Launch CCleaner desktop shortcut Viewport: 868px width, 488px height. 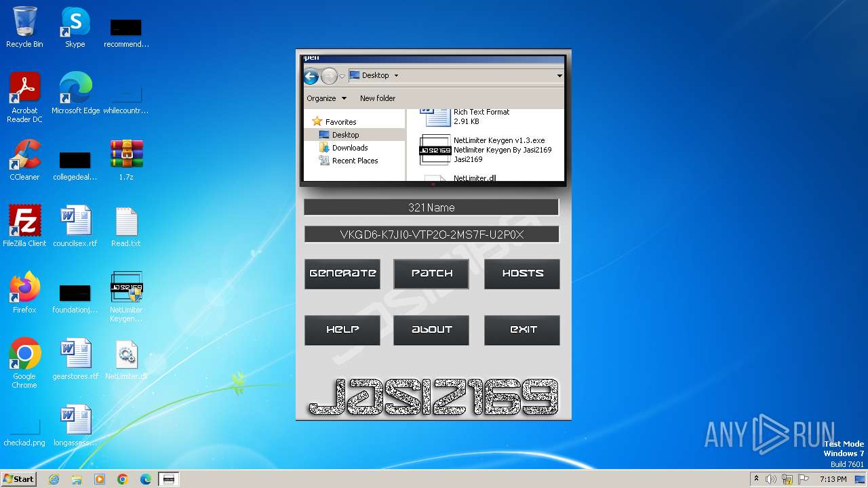(24, 159)
